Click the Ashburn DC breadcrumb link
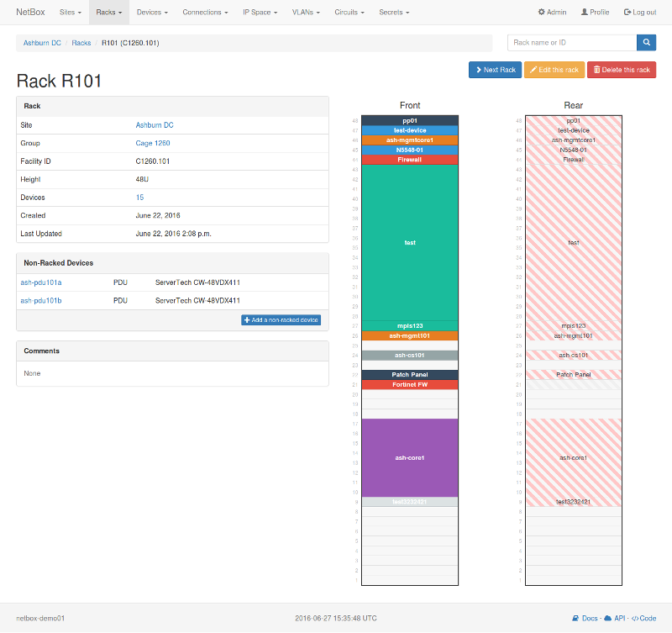Image resolution: width=672 pixels, height=633 pixels. (40, 42)
